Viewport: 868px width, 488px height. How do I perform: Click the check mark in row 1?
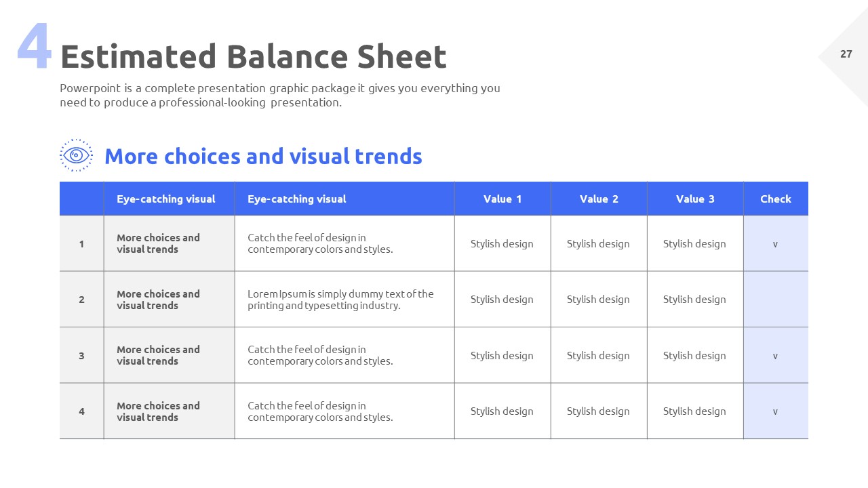pos(775,244)
